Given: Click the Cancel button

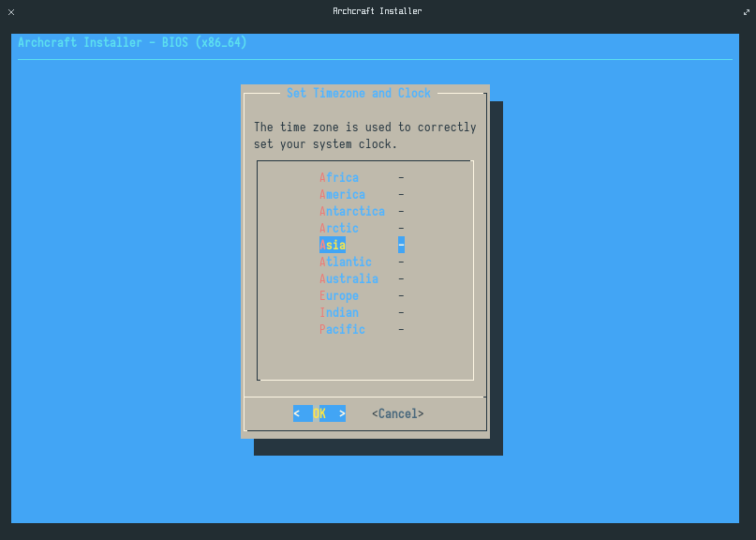Looking at the screenshot, I should [398, 413].
